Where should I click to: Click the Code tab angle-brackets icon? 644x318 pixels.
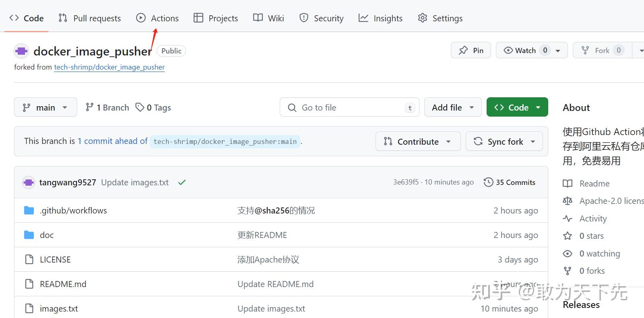tap(14, 18)
